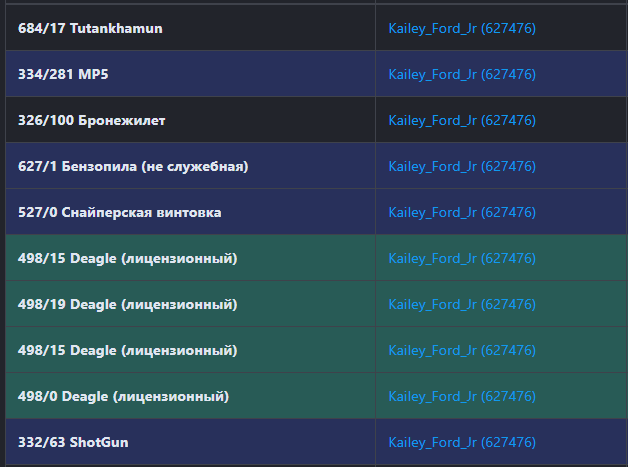Select the 684/17 Tutankhamun item cell
628x467 pixels.
[x=90, y=29]
